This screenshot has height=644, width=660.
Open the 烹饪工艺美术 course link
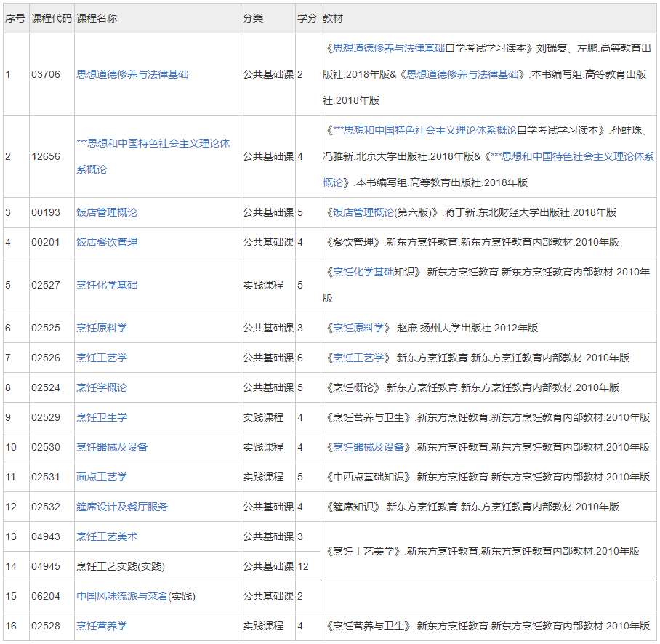(x=107, y=536)
